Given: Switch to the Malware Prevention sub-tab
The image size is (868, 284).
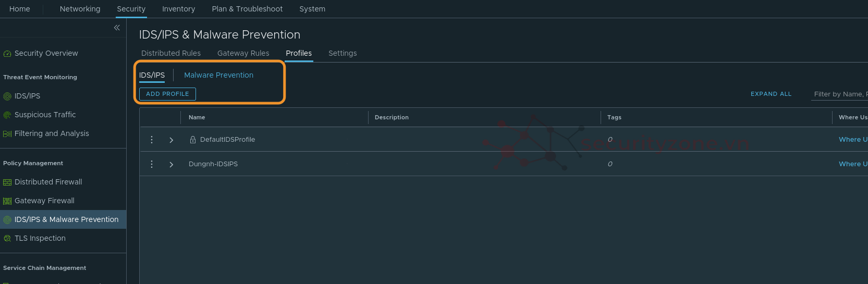Looking at the screenshot, I should [x=218, y=75].
